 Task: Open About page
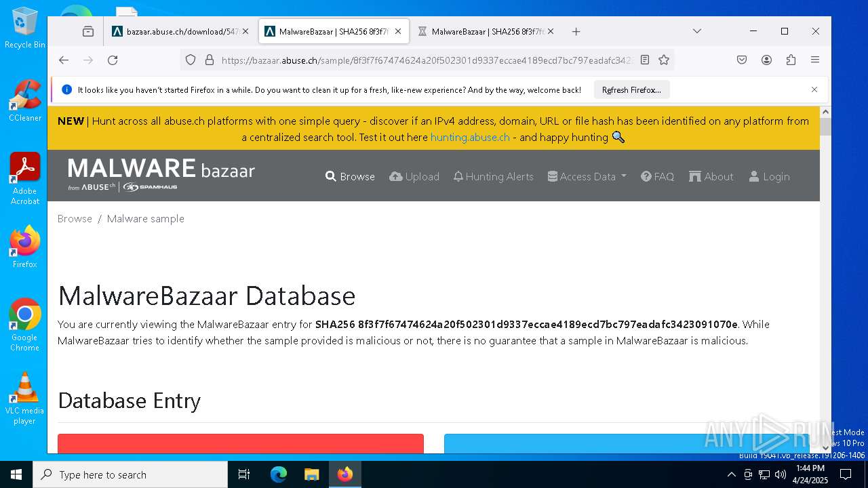tap(711, 176)
